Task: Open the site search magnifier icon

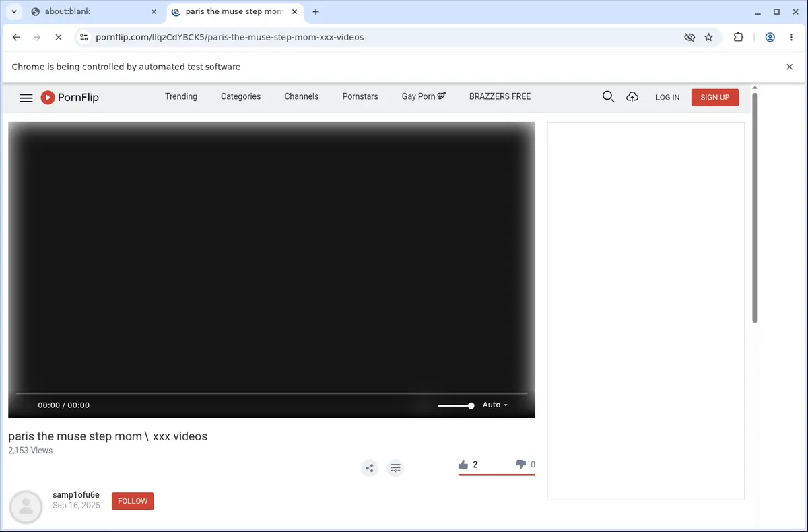Action: [x=608, y=97]
